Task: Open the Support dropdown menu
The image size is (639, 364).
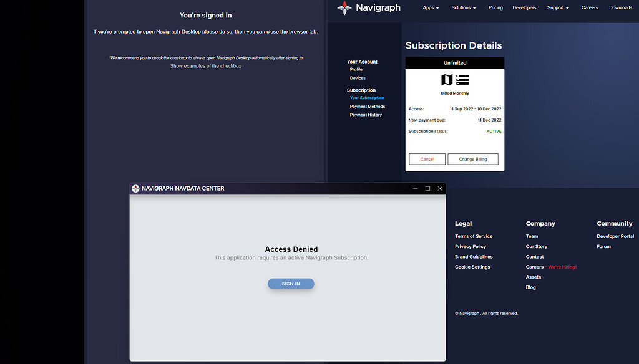Action: (x=557, y=7)
